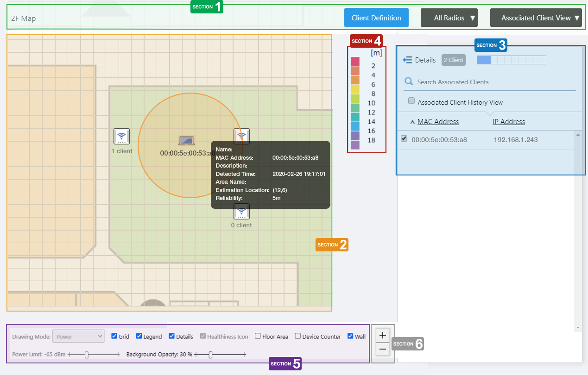588x375 pixels.
Task: Click the access point behind the tooltip
Action: (241, 135)
